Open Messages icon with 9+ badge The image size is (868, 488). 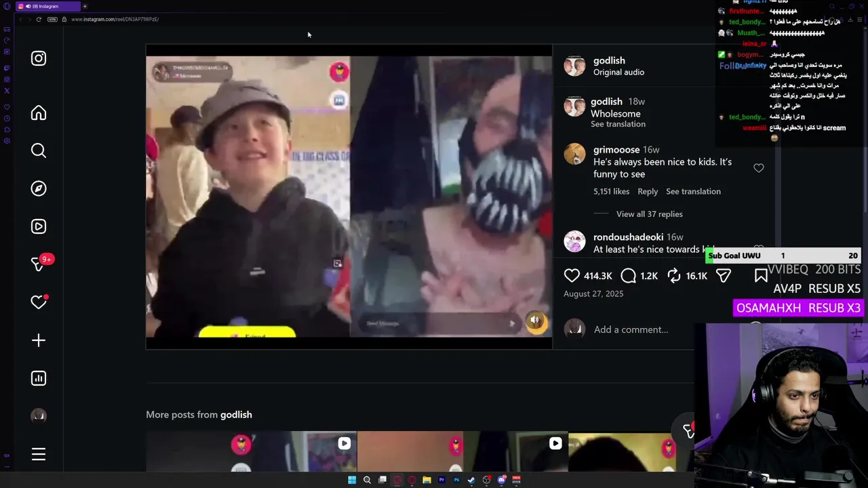point(40,263)
